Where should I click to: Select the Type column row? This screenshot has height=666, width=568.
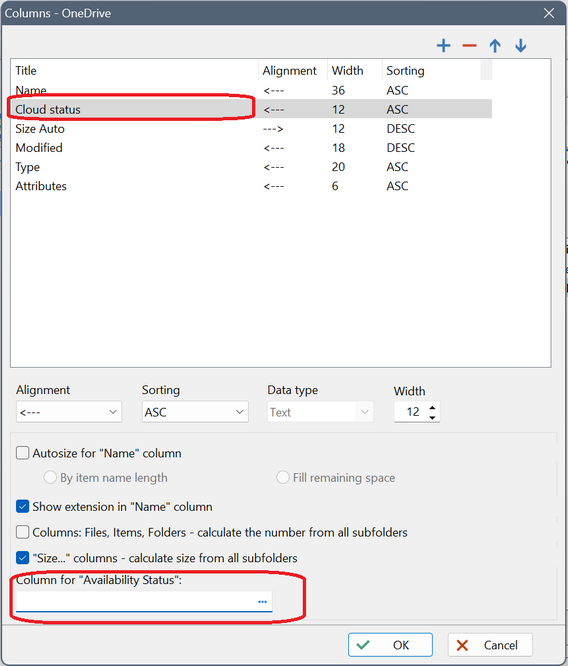click(x=251, y=166)
